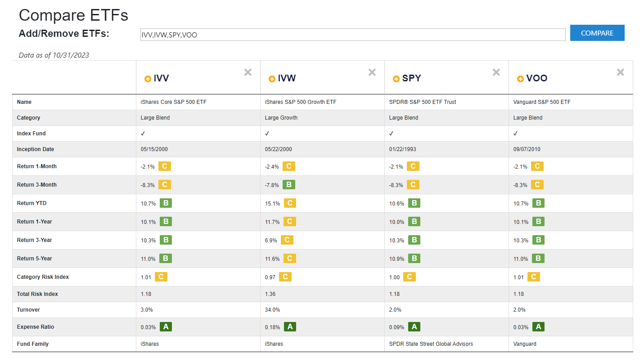
Task: Open the VOO ticker heading
Action: (x=537, y=78)
